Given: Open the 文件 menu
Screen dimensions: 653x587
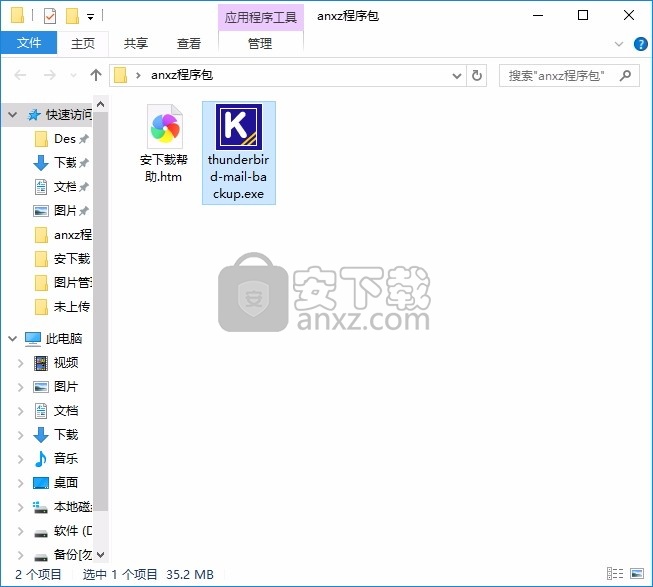Looking at the screenshot, I should 29,43.
